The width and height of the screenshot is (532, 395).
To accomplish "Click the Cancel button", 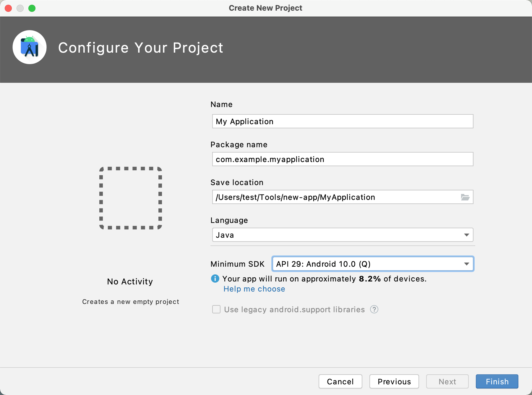I will [x=340, y=381].
